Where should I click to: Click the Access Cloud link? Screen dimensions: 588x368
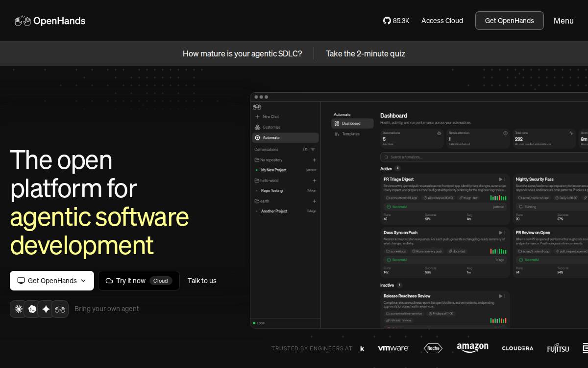tap(442, 21)
